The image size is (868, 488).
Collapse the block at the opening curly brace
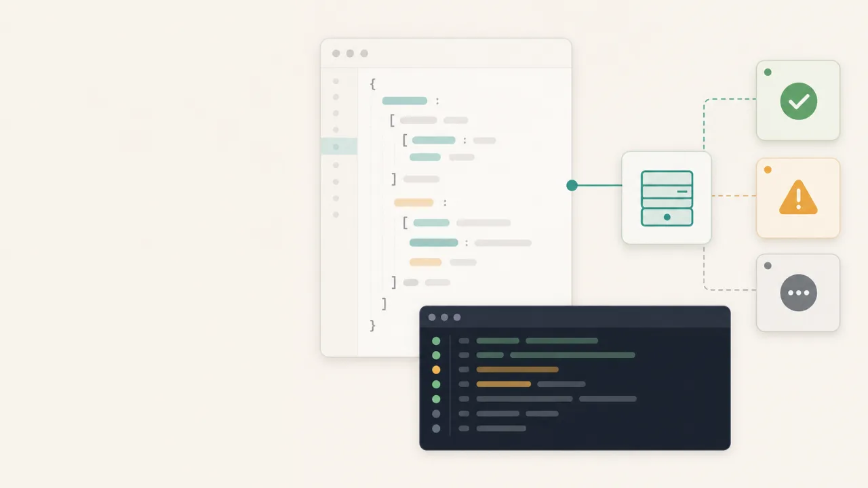coord(372,83)
